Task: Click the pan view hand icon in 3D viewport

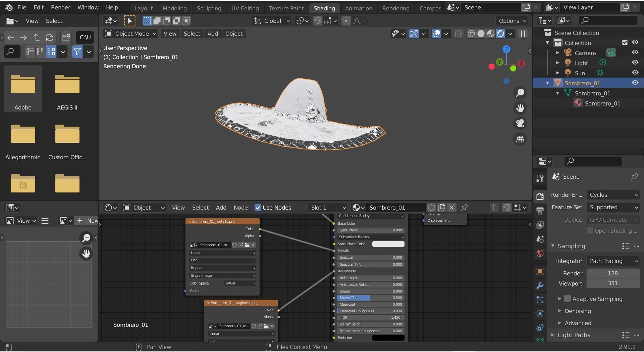Action: tap(520, 108)
